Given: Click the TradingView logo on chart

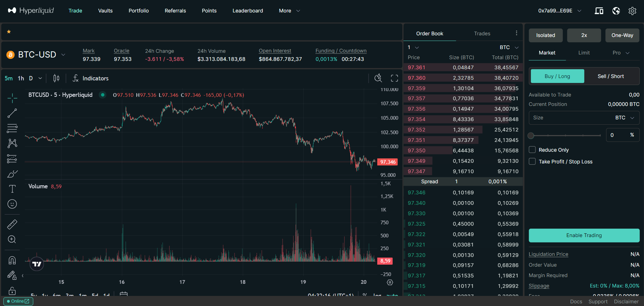Looking at the screenshot, I should click(37, 264).
